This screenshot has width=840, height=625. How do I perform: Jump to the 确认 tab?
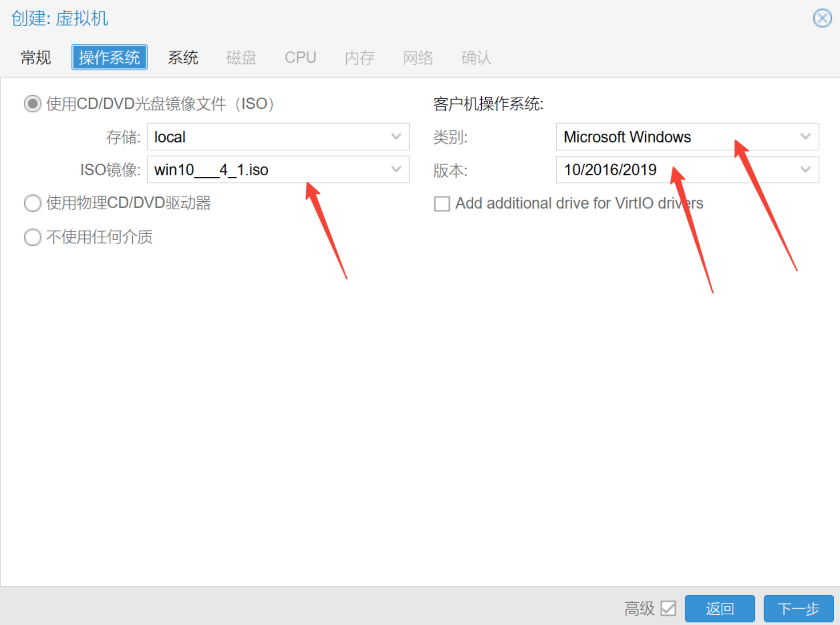[x=476, y=57]
